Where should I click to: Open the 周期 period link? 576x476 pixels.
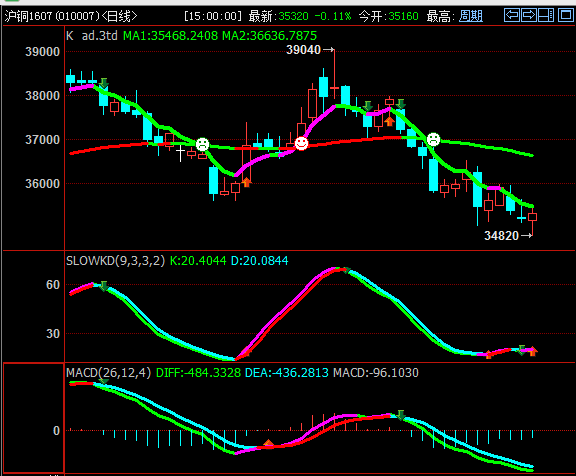tap(471, 16)
